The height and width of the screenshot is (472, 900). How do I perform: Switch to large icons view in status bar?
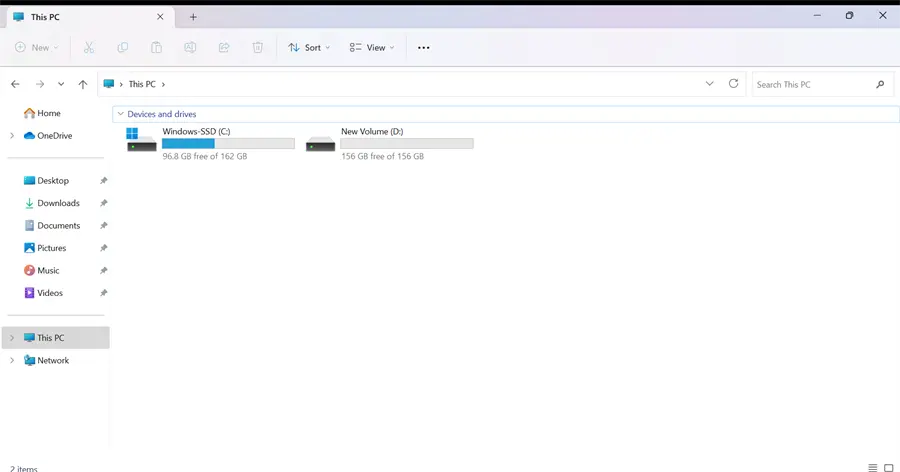(889, 468)
